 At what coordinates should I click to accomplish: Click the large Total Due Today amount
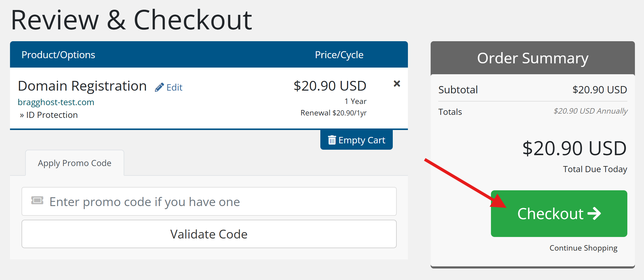tap(574, 148)
